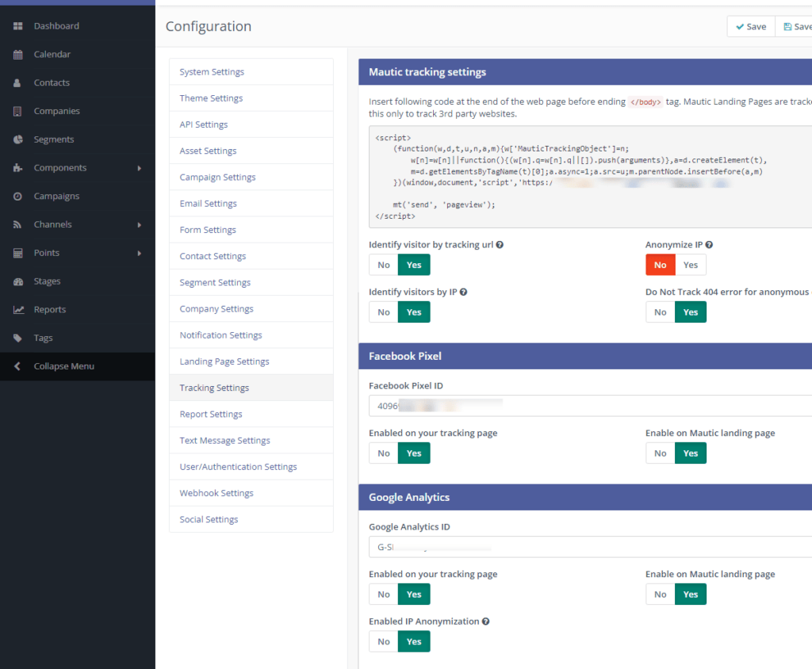
Task: Expand the Components submenu arrow
Action: coord(140,168)
